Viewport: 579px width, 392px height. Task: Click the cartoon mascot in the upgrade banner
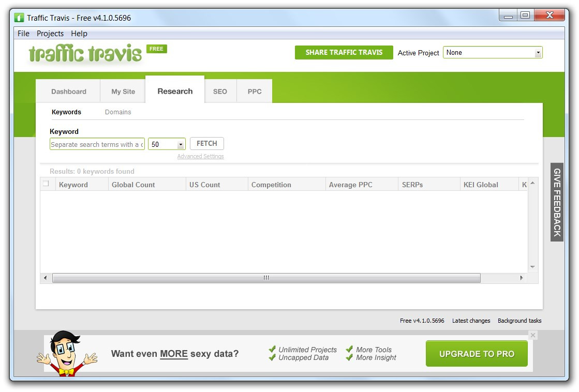click(67, 353)
